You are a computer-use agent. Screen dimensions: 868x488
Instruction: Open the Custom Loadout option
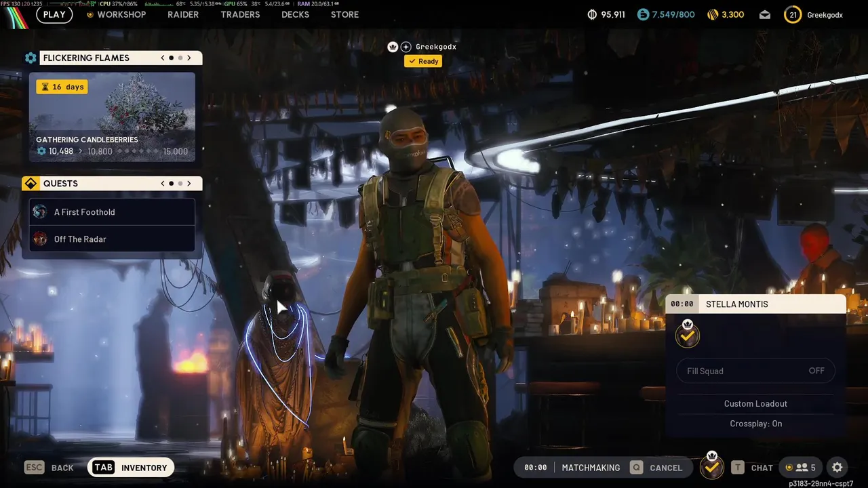(756, 403)
